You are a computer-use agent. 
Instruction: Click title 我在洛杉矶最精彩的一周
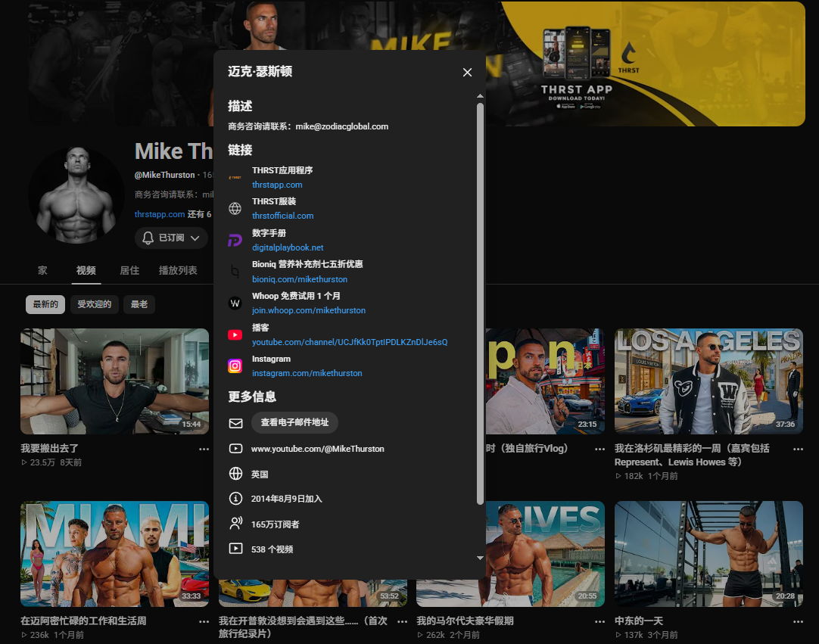[x=692, y=455]
